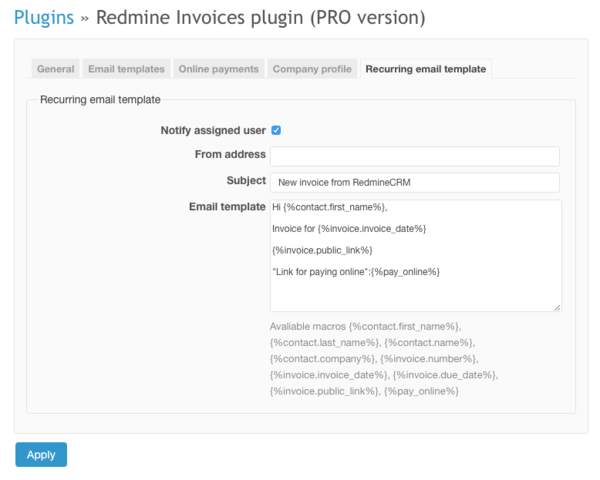
Task: Click the Email template label
Action: 227,207
